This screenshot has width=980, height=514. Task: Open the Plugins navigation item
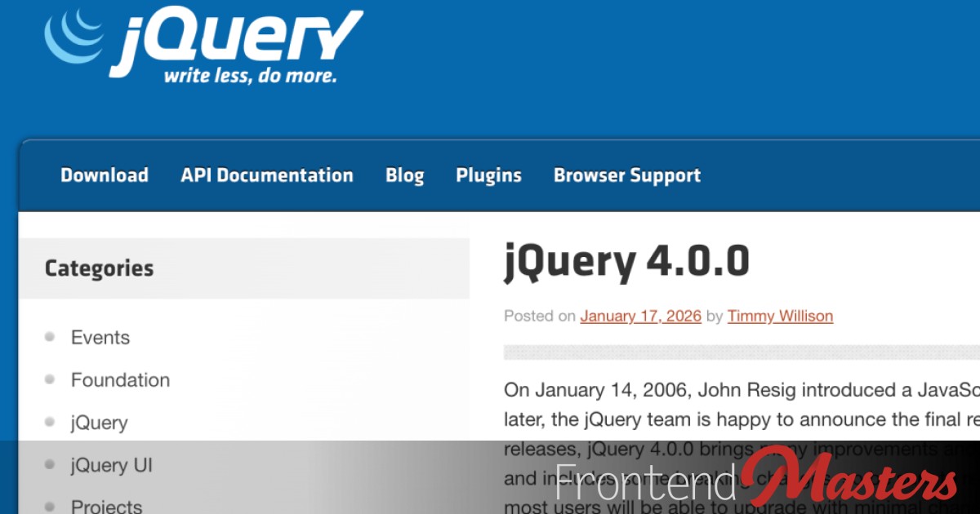(x=488, y=175)
